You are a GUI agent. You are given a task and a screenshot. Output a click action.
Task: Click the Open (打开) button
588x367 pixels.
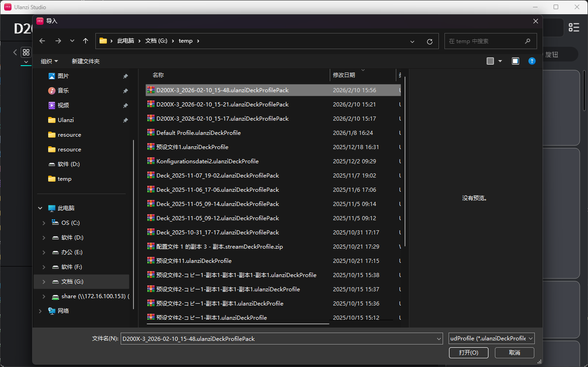pos(469,353)
